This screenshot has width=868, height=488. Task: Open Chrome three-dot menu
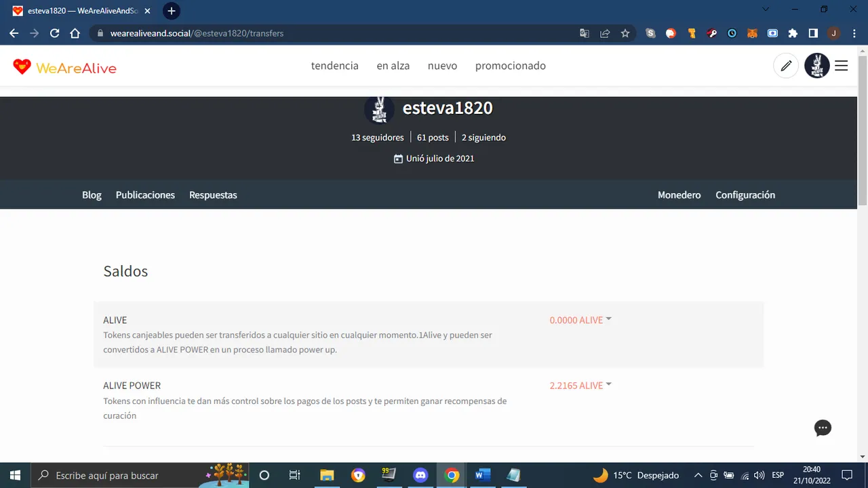point(854,33)
